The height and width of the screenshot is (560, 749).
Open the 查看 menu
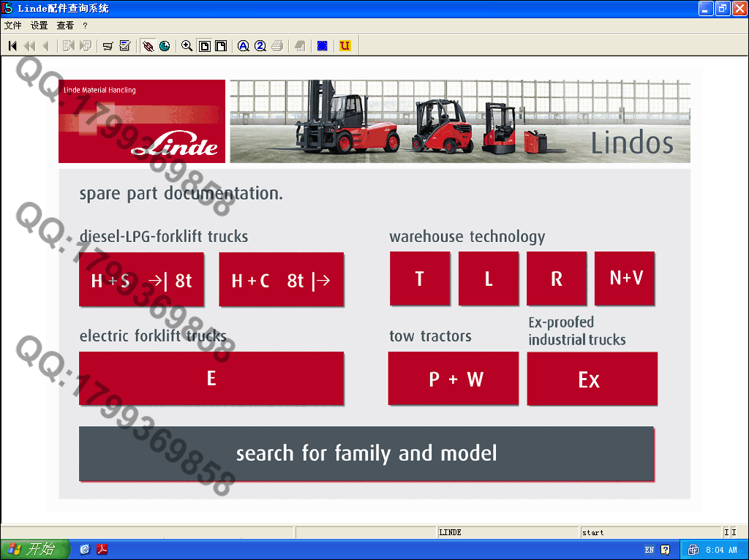(65, 26)
